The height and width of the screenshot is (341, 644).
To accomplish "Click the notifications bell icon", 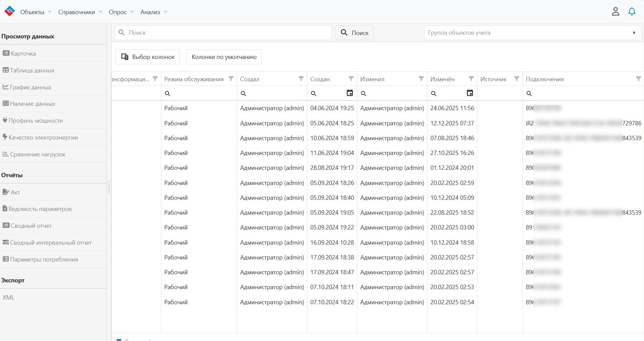I will (x=632, y=12).
